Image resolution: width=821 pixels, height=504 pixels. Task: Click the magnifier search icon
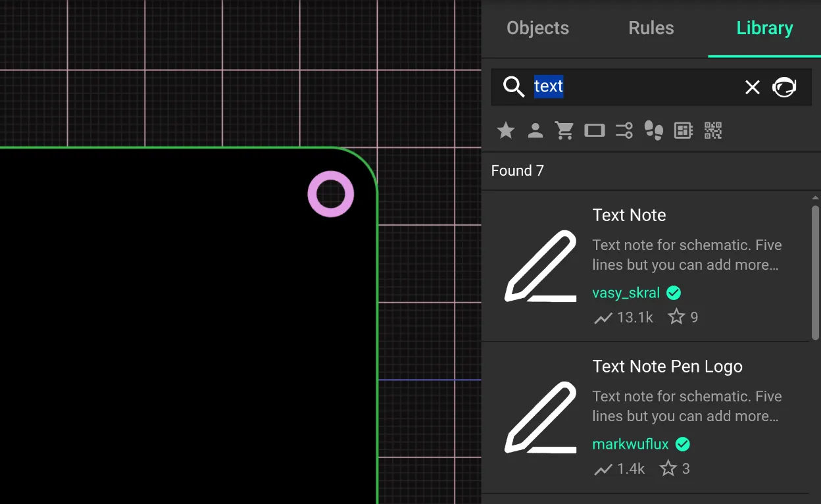[514, 87]
